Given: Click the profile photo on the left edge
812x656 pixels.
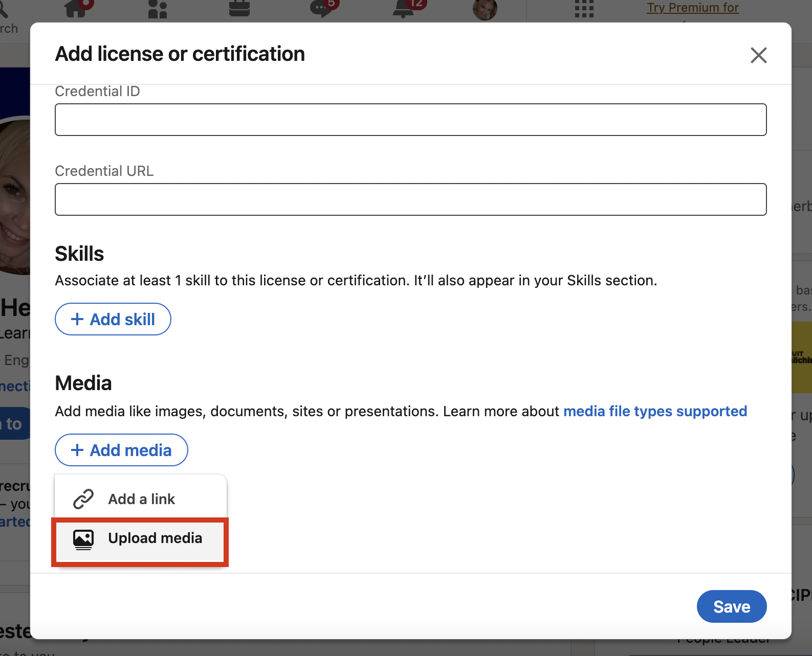Looking at the screenshot, I should pos(14,194).
